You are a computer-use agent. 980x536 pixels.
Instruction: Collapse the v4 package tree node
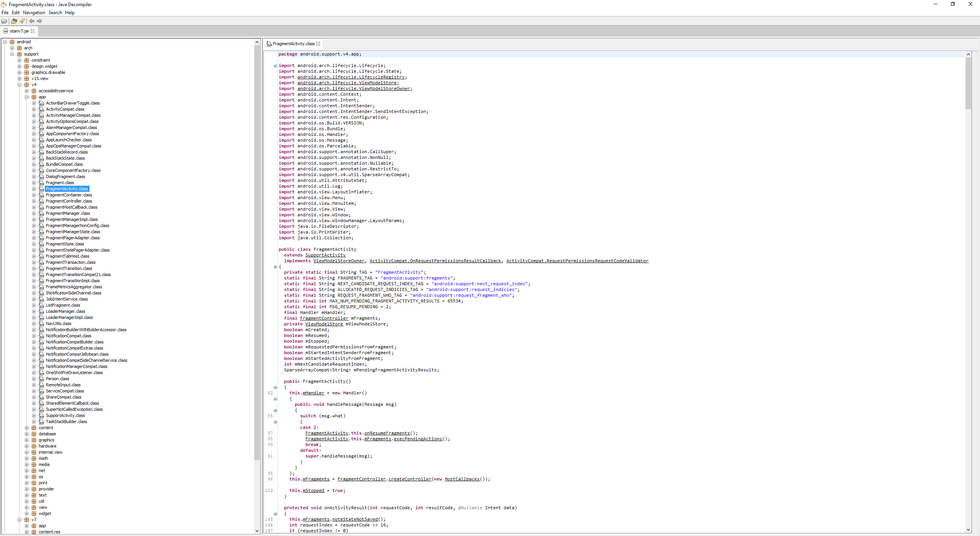coord(20,85)
